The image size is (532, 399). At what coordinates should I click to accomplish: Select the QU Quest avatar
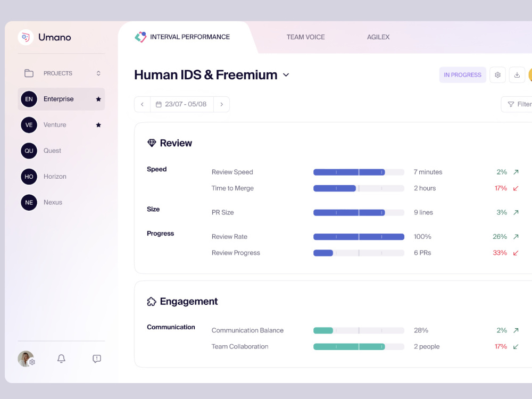[x=29, y=151]
